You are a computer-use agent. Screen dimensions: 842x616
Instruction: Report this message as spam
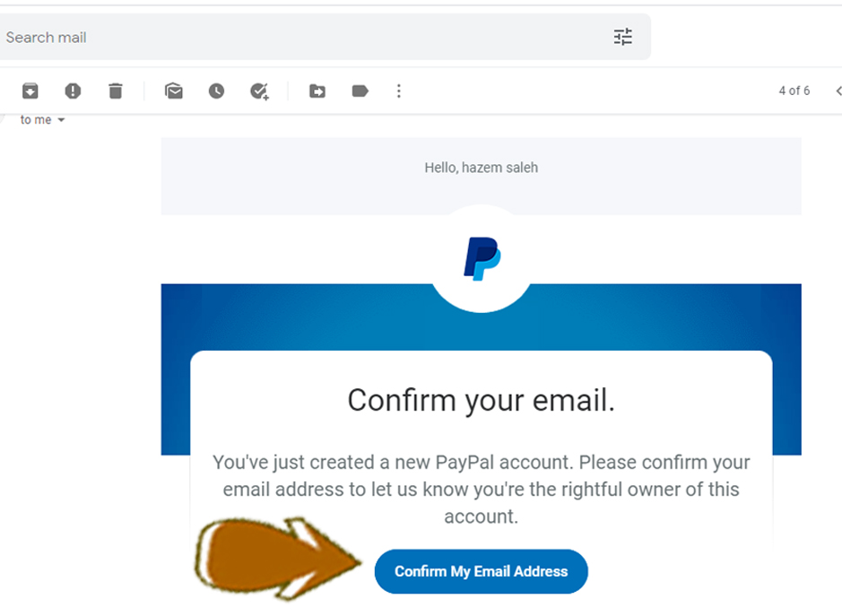click(x=73, y=91)
